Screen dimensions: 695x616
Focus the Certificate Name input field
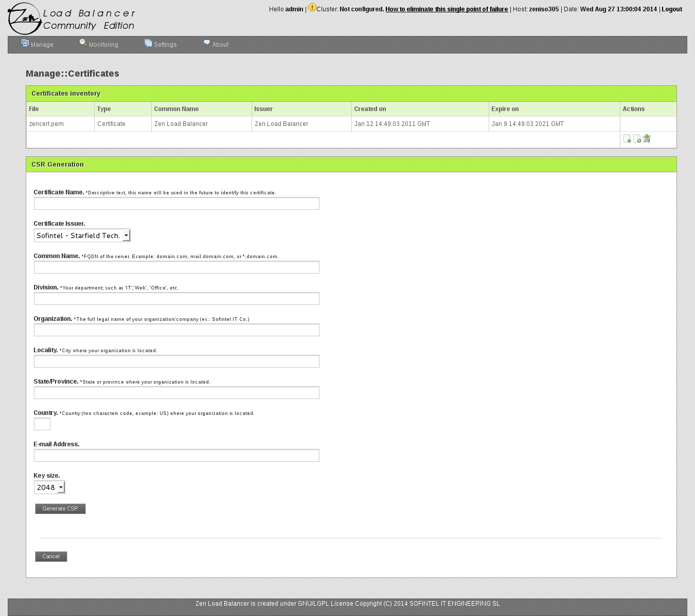coord(176,204)
